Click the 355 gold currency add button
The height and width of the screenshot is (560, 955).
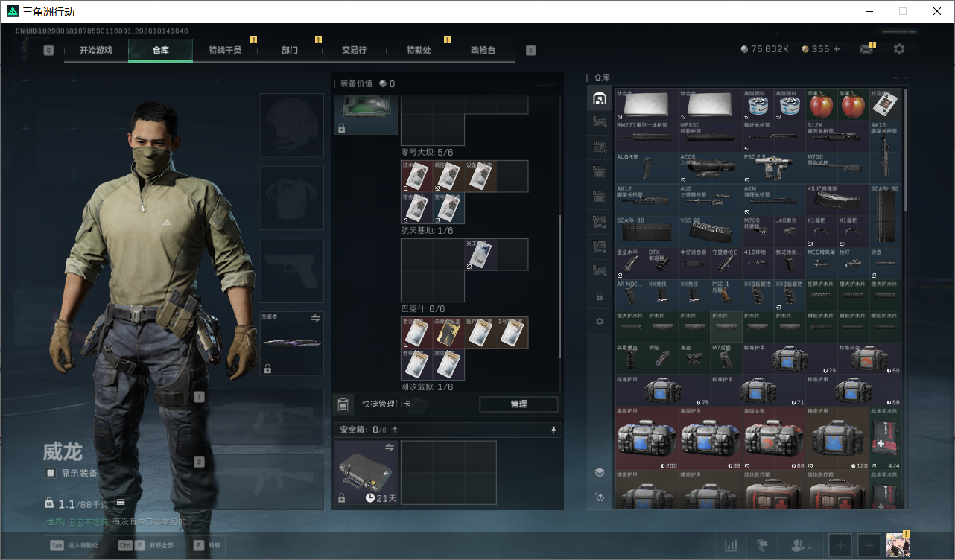pyautogui.click(x=836, y=49)
